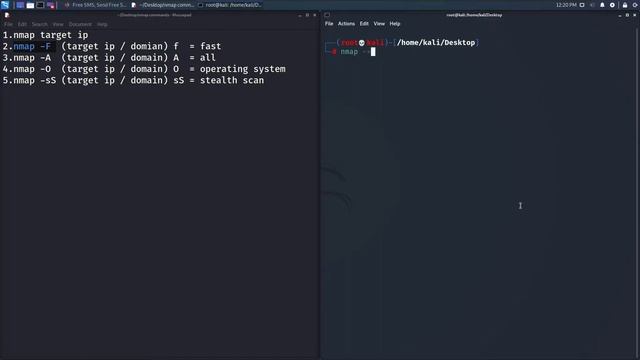
Task: Click the purple workspace launcher icon in panel
Action: click(x=51, y=5)
